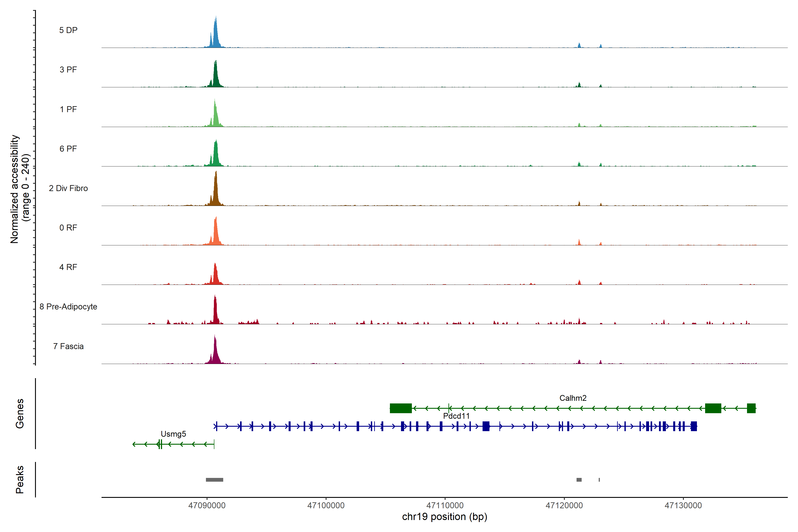Click the large green Calhm2 exon block
This screenshot has height=532, width=798.
tap(401, 408)
